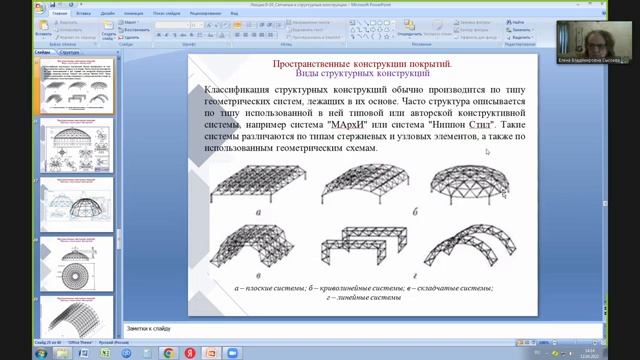Click Reset (Восстановить) slide button
640x360 pixels.
[134, 30]
